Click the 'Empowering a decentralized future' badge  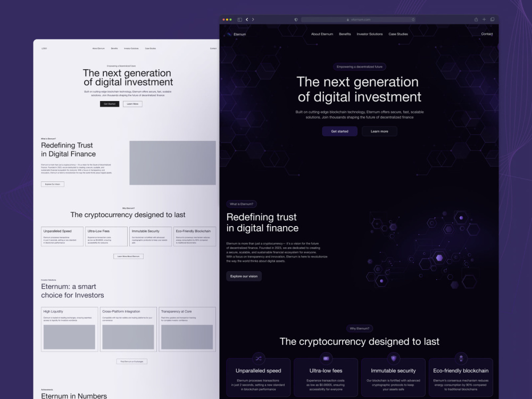tap(359, 67)
